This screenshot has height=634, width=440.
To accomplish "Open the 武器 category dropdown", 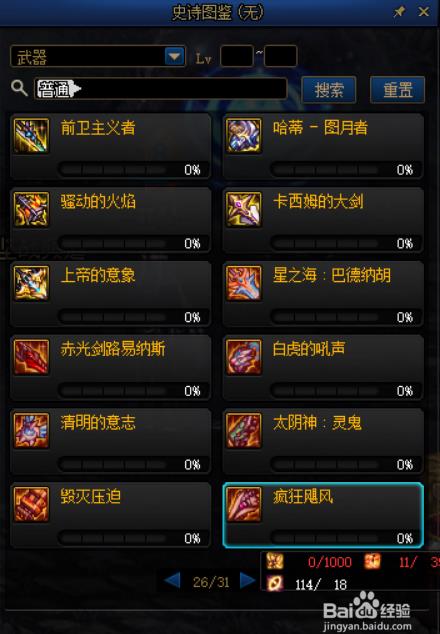I will pyautogui.click(x=175, y=56).
